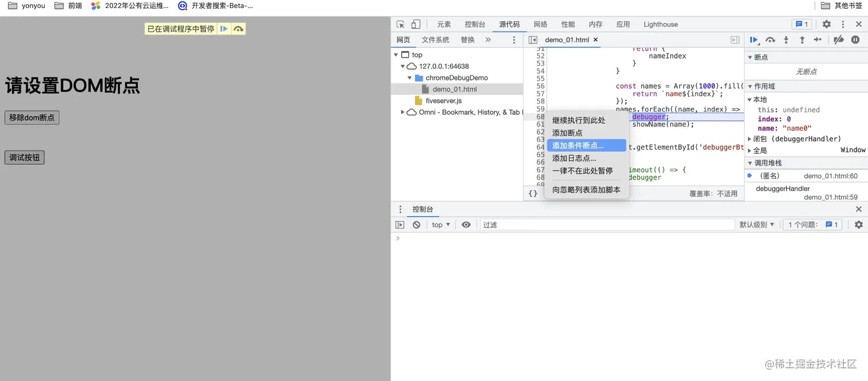Choose 向忽略列表添加脚本 from context menu

pos(586,190)
